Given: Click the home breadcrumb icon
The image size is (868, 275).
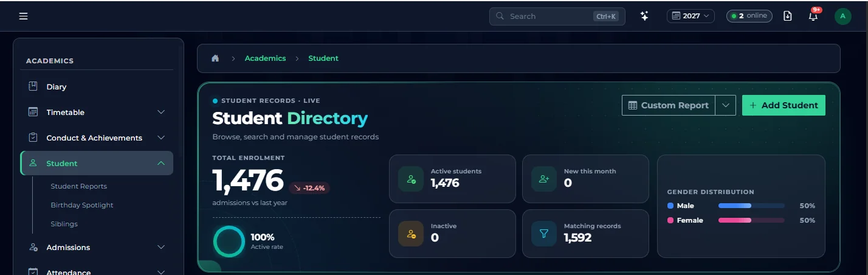Looking at the screenshot, I should coord(215,58).
